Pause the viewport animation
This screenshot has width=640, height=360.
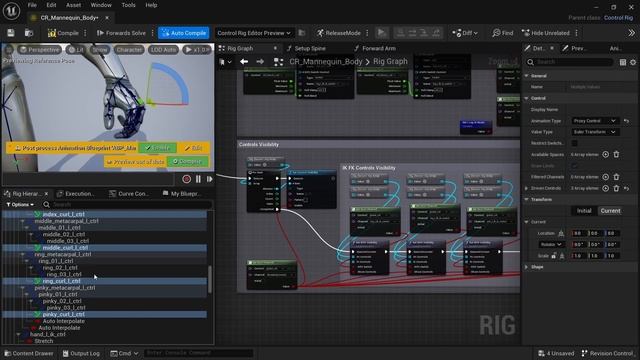point(198,179)
